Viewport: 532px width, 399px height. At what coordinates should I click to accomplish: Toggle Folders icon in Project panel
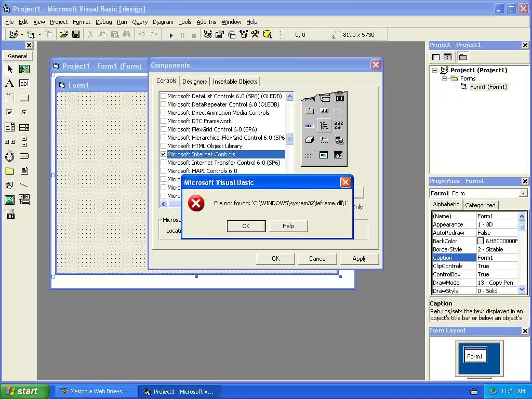(463, 57)
